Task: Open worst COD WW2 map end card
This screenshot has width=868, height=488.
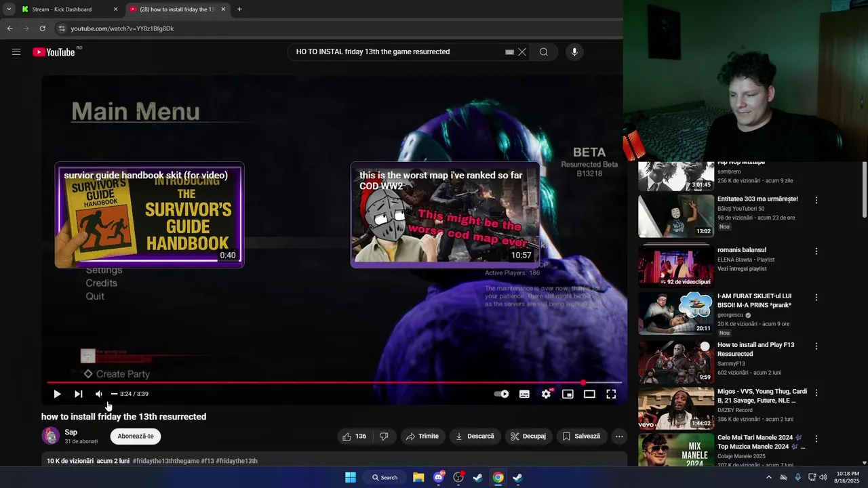Action: [x=446, y=214]
